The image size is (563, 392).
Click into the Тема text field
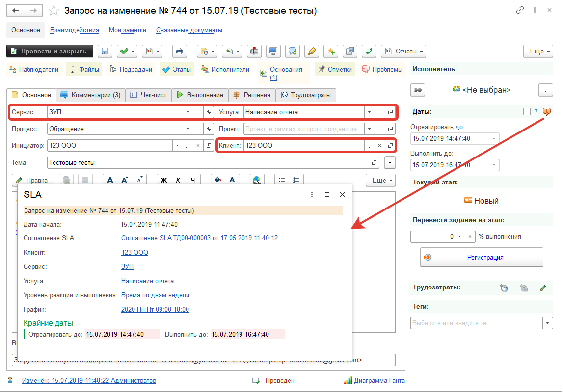tap(208, 162)
